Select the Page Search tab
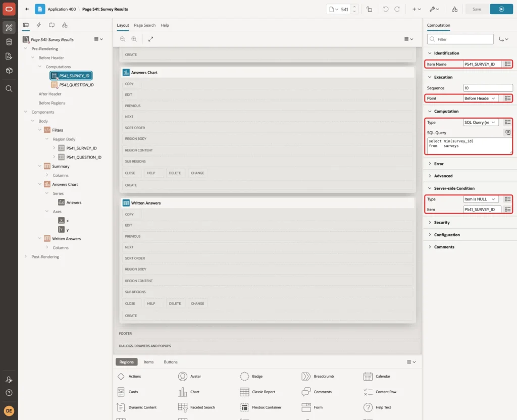Image resolution: width=517 pixels, height=420 pixels. [x=144, y=25]
